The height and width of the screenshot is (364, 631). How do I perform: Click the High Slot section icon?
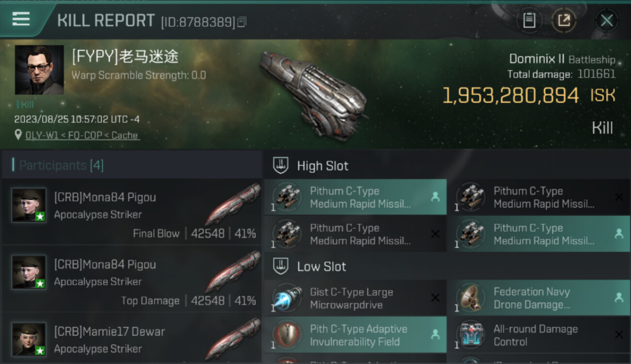[281, 165]
